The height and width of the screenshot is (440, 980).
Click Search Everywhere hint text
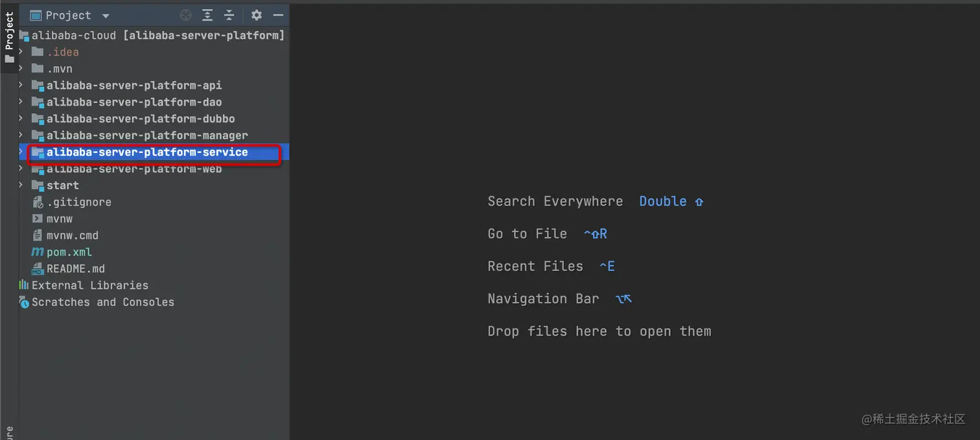(555, 202)
